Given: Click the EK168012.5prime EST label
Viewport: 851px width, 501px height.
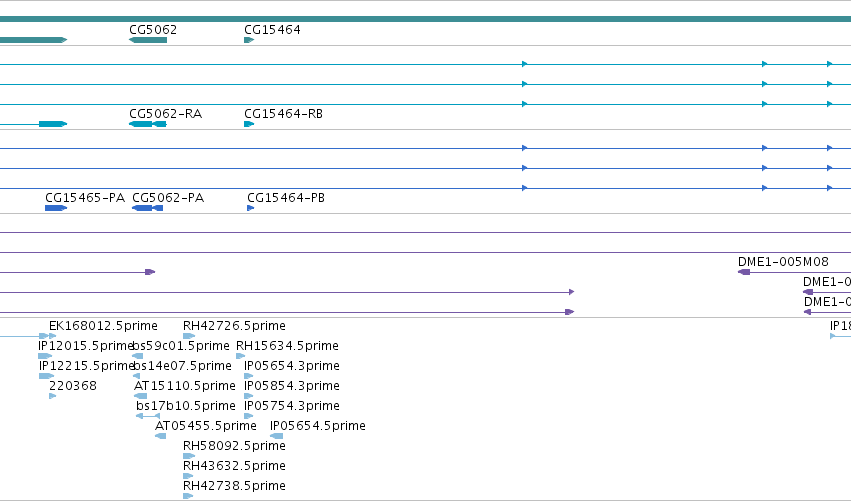Looking at the screenshot, I should click(x=103, y=326).
